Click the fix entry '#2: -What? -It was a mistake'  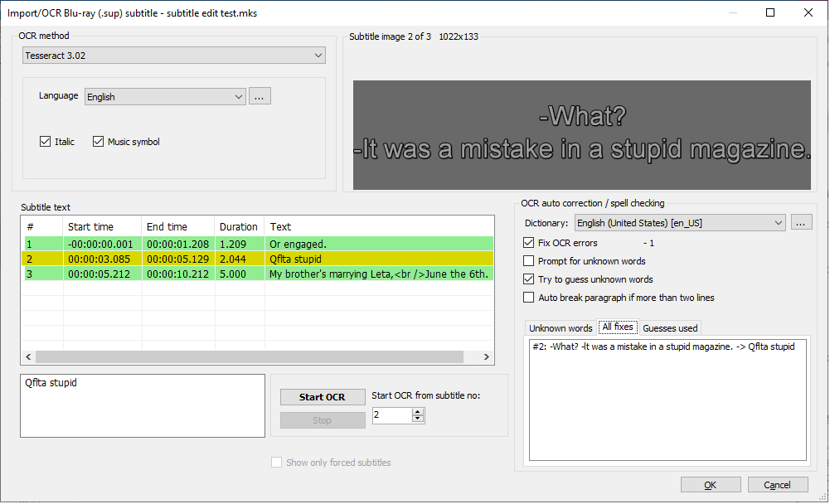point(664,346)
